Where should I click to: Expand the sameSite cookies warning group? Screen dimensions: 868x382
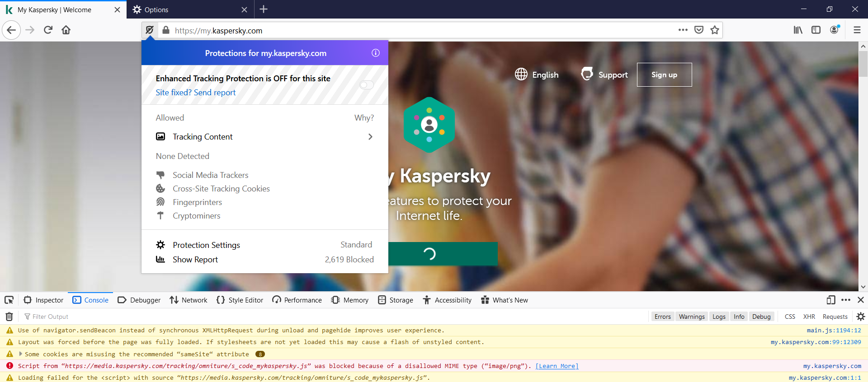20,354
